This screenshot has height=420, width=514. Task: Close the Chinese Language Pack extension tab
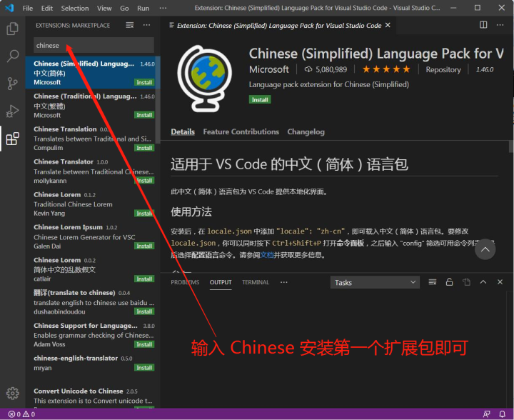point(388,25)
